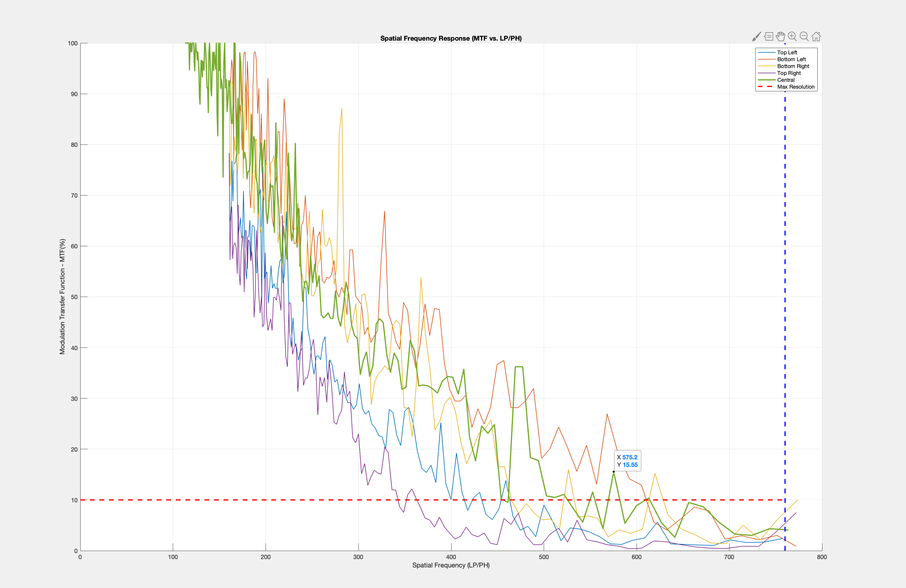The height and width of the screenshot is (588, 906).
Task: Enable the Pan hand tool
Action: point(780,36)
